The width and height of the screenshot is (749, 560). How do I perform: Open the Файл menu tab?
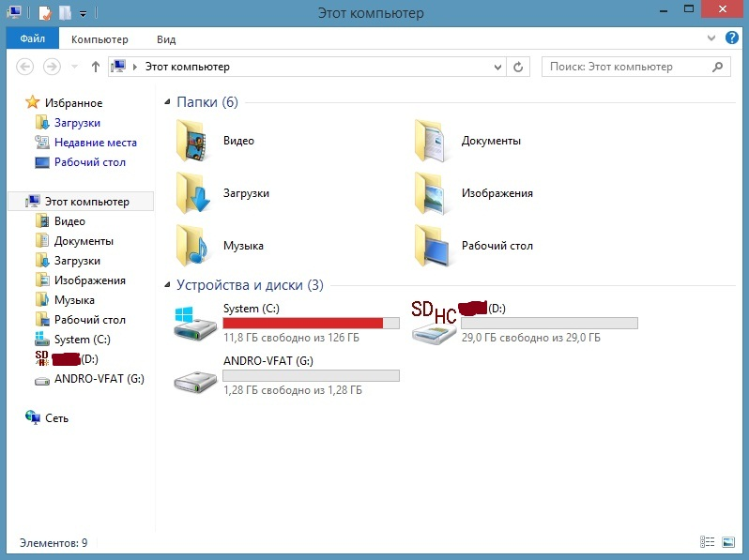pyautogui.click(x=32, y=39)
